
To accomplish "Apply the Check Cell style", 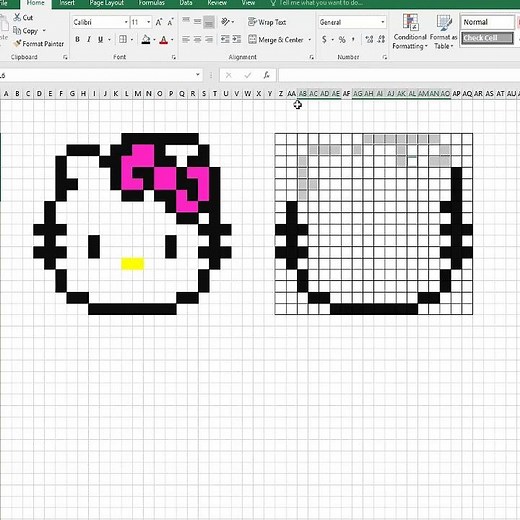I will (487, 38).
